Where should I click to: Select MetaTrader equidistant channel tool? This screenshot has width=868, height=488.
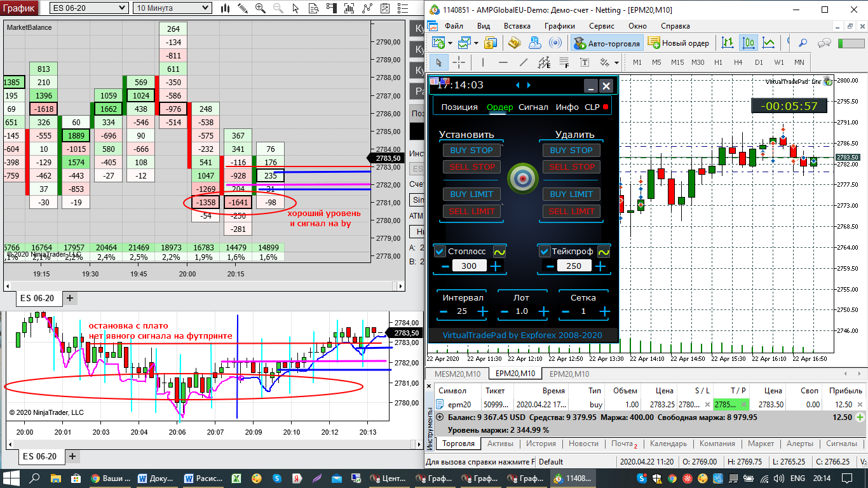point(544,62)
